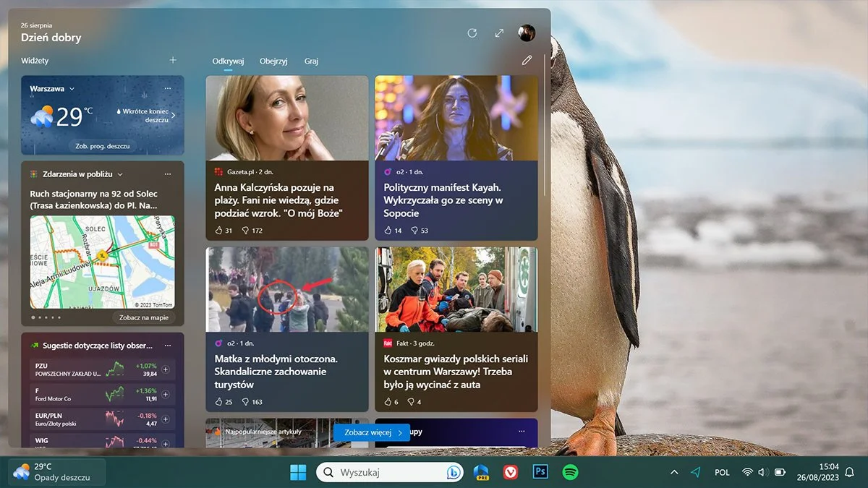Open the feed edit pencil icon

tap(527, 60)
